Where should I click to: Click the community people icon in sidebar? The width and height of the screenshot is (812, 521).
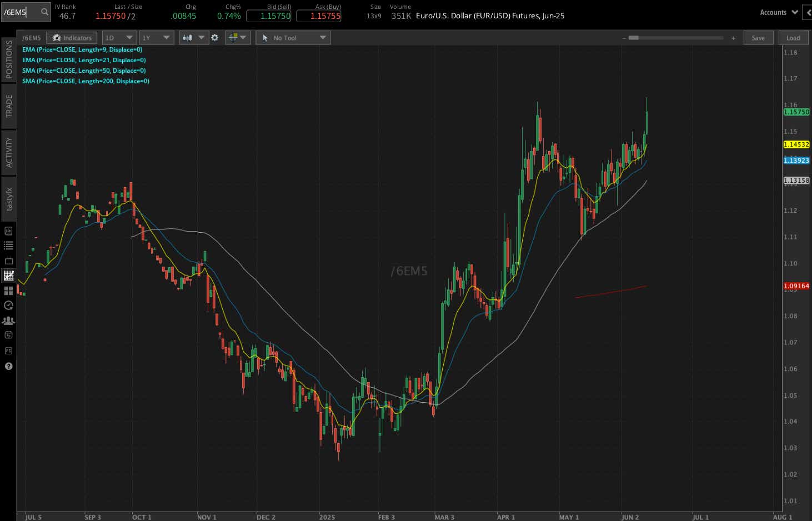[8, 320]
